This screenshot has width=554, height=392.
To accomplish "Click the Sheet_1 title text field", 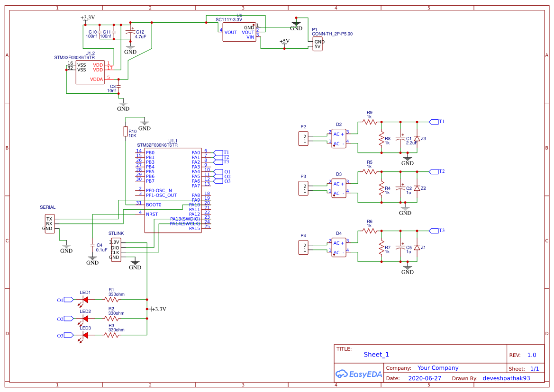I will [376, 354].
